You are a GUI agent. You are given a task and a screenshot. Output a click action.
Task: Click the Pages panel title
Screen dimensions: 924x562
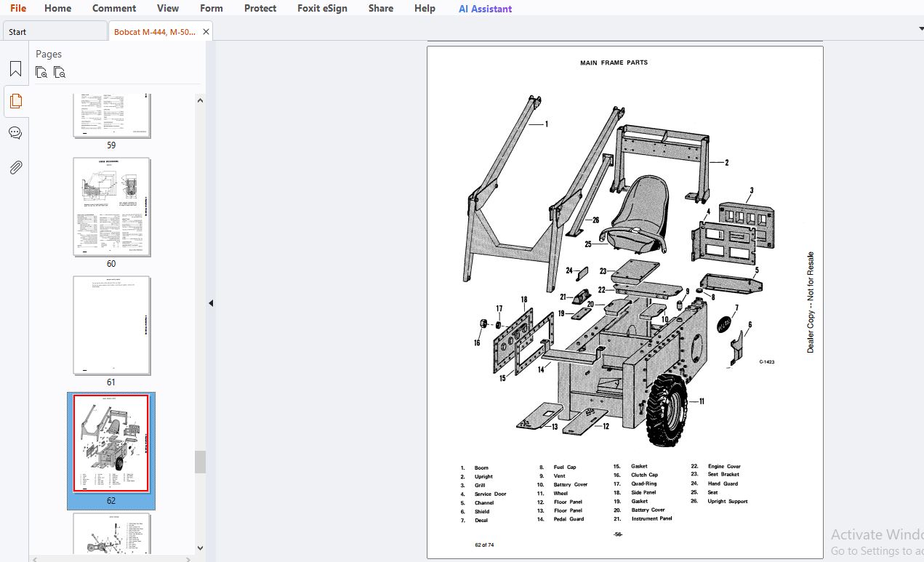[49, 54]
